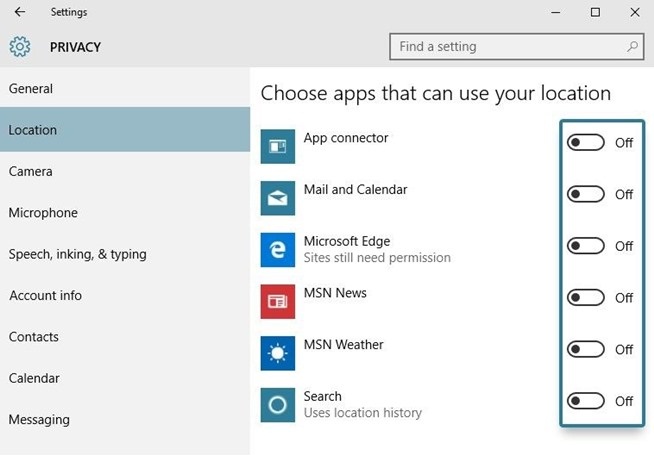Click the red MSN News icon
Image resolution: width=654 pixels, height=469 pixels.
[x=277, y=301]
